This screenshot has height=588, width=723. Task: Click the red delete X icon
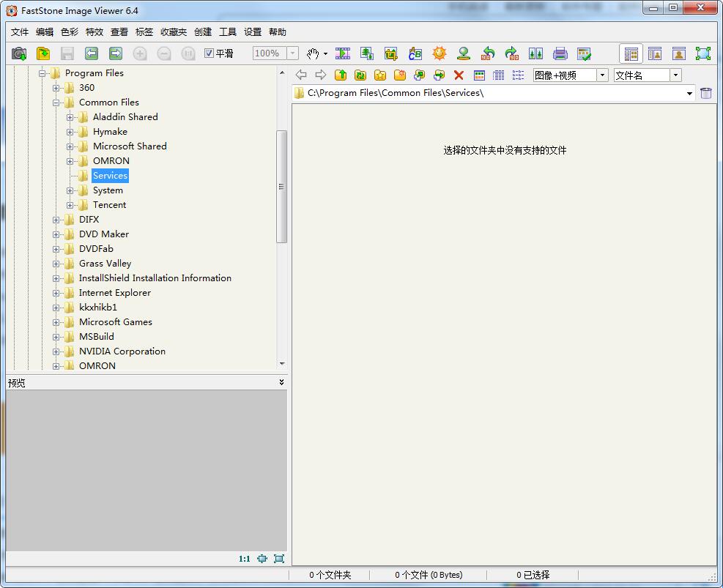(459, 75)
